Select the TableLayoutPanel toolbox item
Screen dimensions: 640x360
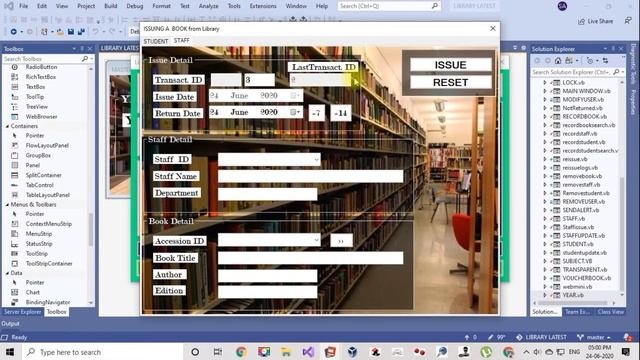pos(47,195)
